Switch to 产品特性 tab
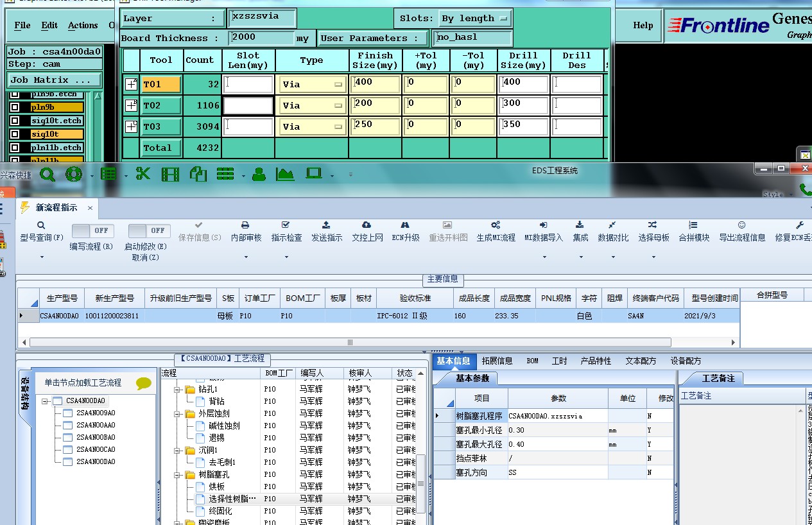Screen dimensions: 812x525 coord(596,361)
